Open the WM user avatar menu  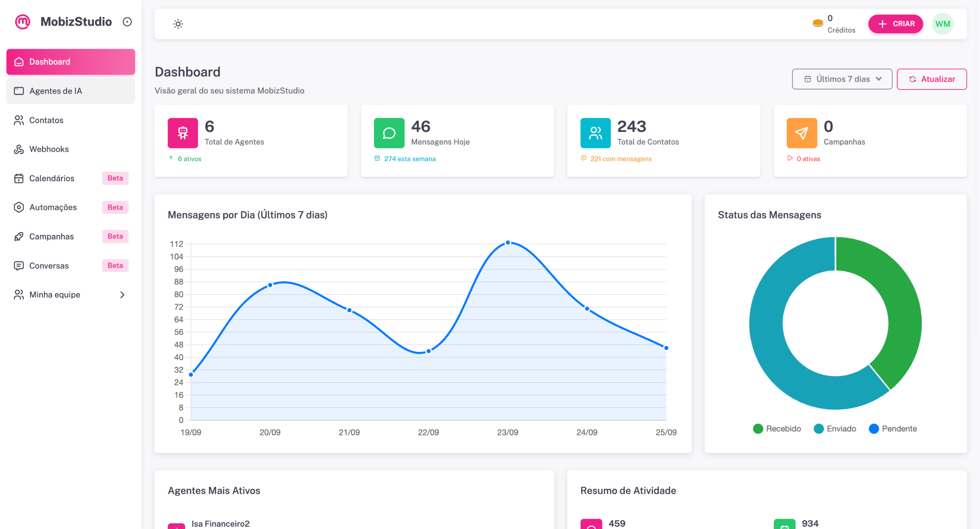(942, 24)
